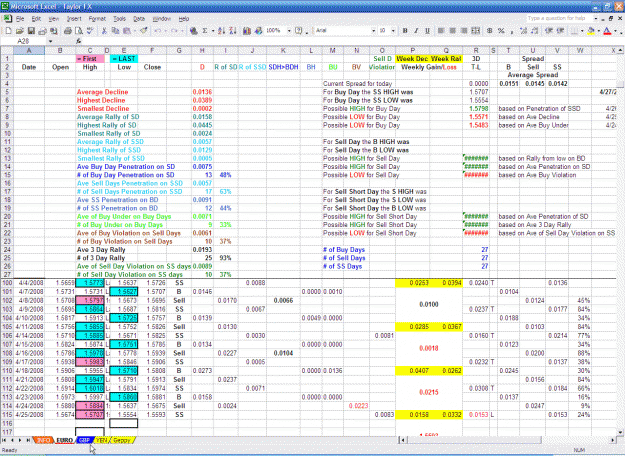This screenshot has width=625, height=456.
Task: Open the Chart Wizard
Action: click(x=247, y=31)
